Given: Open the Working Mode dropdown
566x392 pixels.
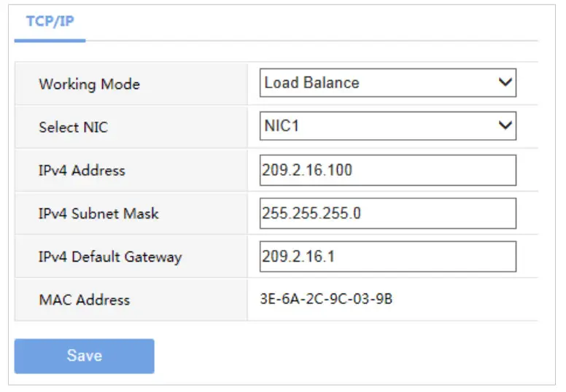Looking at the screenshot, I should [387, 83].
